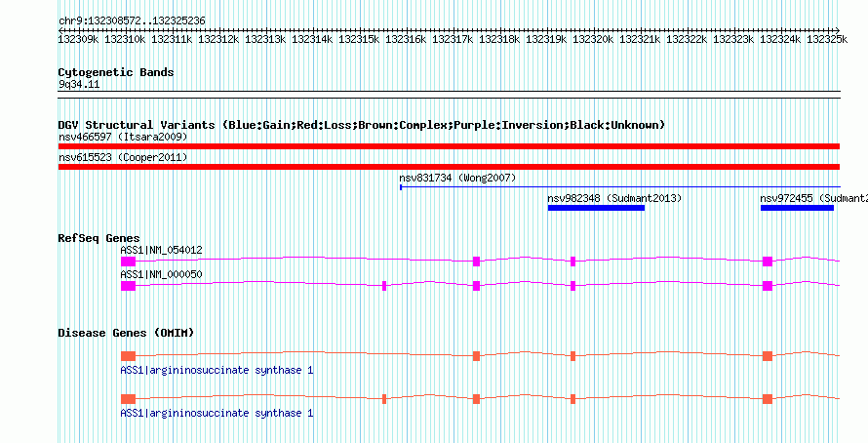This screenshot has width=868, height=443.
Task: Open nsv831734 (Wong2007) variant label
Action: [x=457, y=178]
